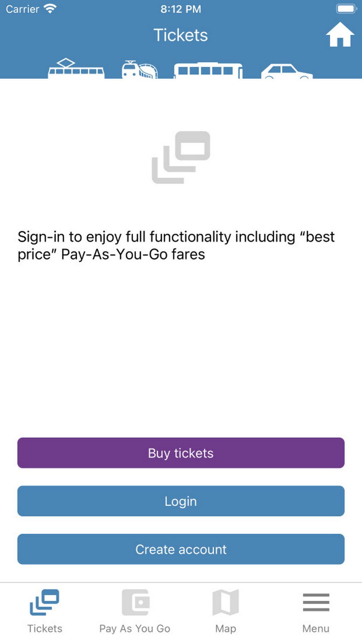Tap the Carrier label in status bar
362x644 pixels.
pos(22,9)
